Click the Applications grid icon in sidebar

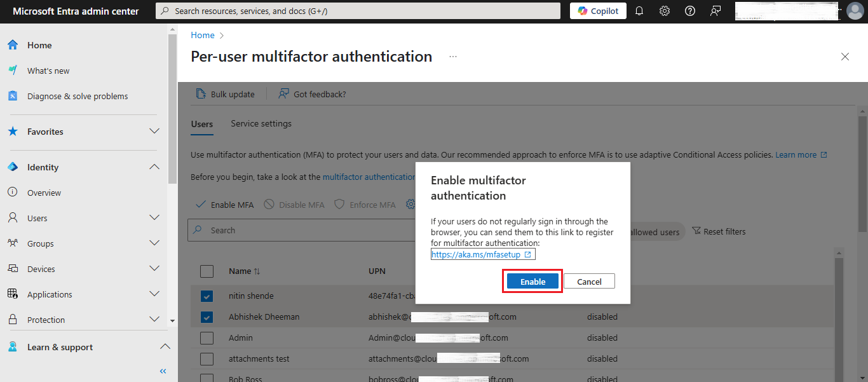13,294
